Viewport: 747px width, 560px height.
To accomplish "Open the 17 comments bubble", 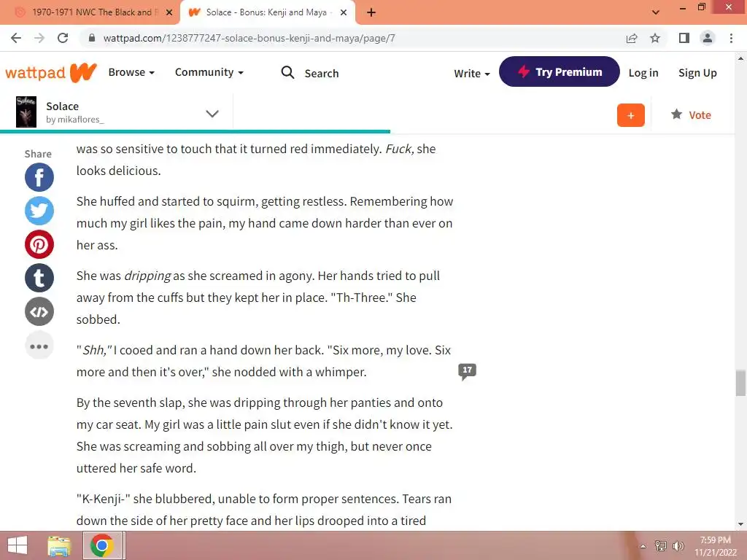I will (x=467, y=371).
